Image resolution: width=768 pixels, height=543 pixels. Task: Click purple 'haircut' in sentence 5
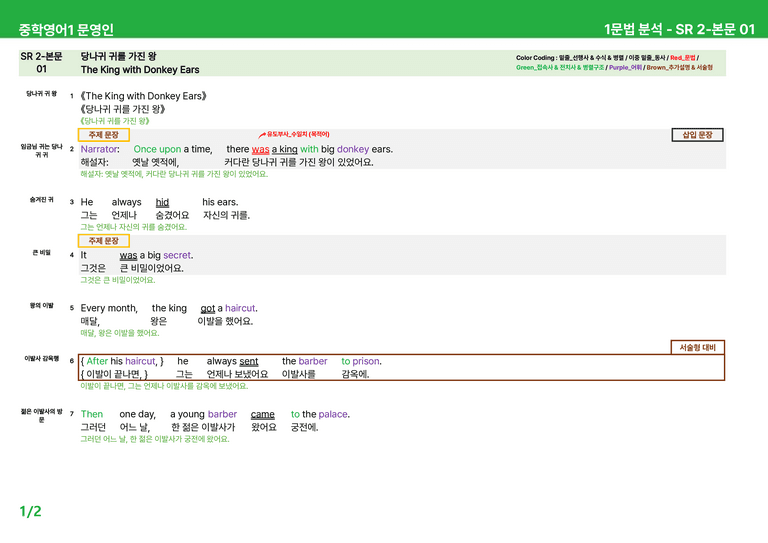point(240,308)
